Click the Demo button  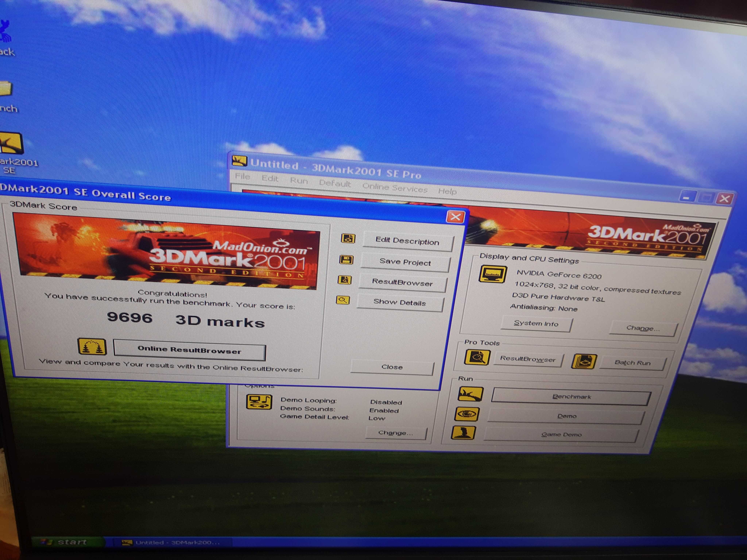pos(566,416)
